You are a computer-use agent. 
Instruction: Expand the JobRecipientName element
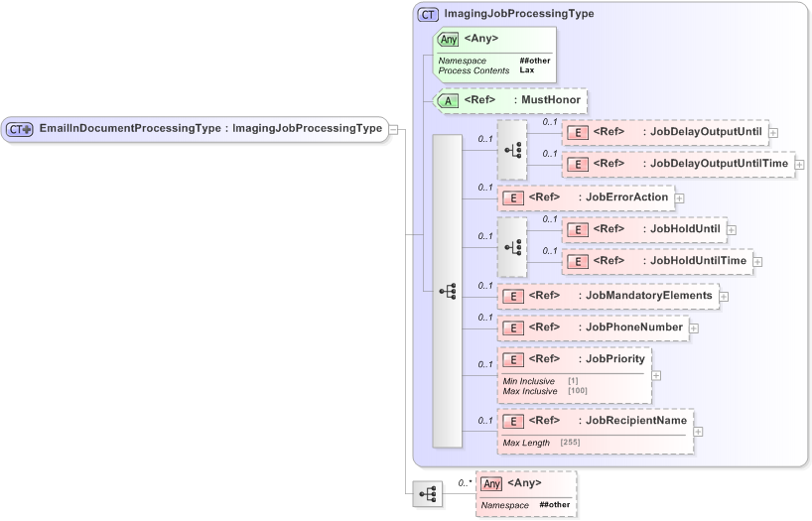click(698, 431)
